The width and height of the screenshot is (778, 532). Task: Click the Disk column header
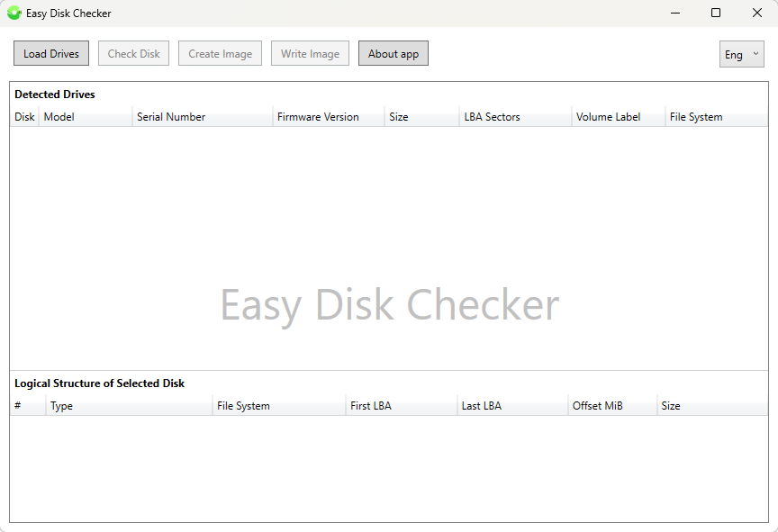[23, 116]
